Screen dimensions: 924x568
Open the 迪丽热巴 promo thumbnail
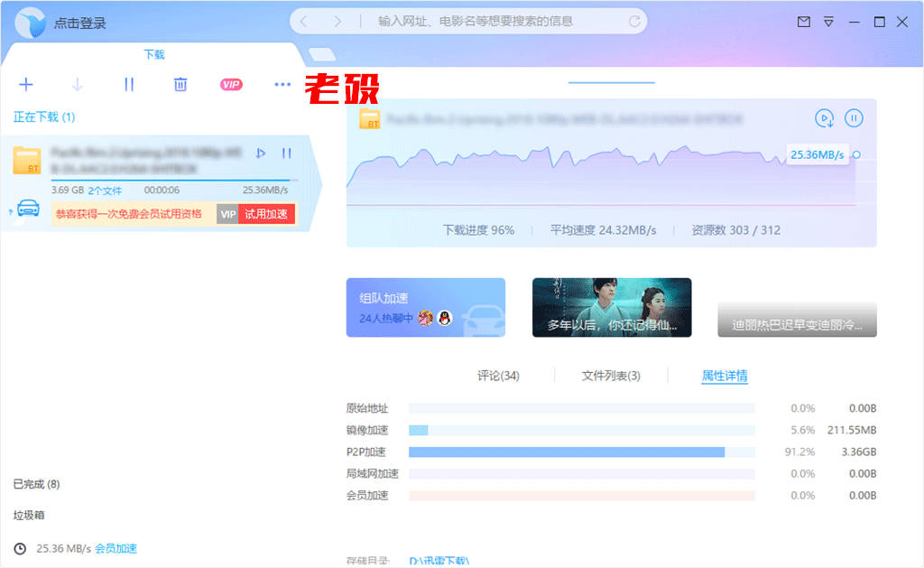point(797,319)
